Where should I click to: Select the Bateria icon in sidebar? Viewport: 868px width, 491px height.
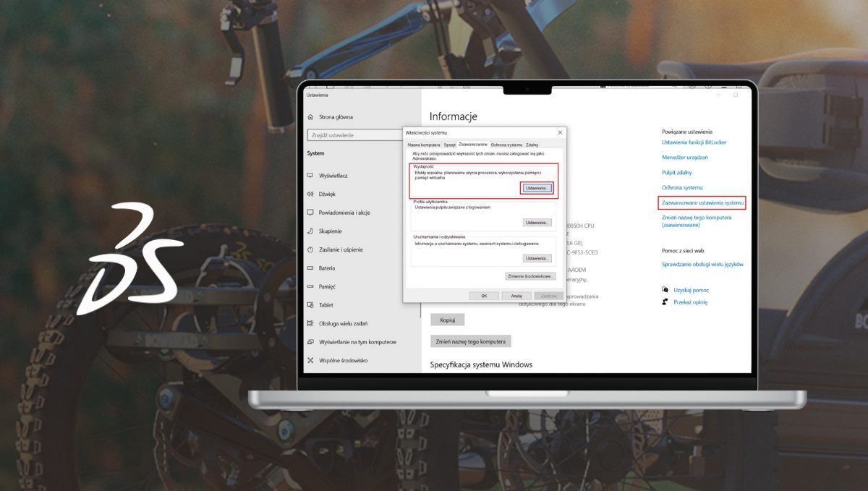pos(310,268)
